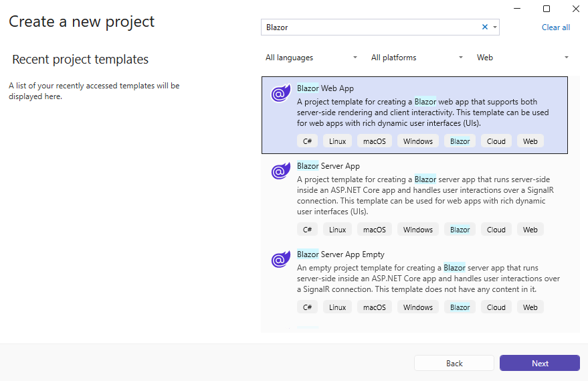Click the minimize window icon
The height and width of the screenshot is (381, 588).
pos(517,9)
